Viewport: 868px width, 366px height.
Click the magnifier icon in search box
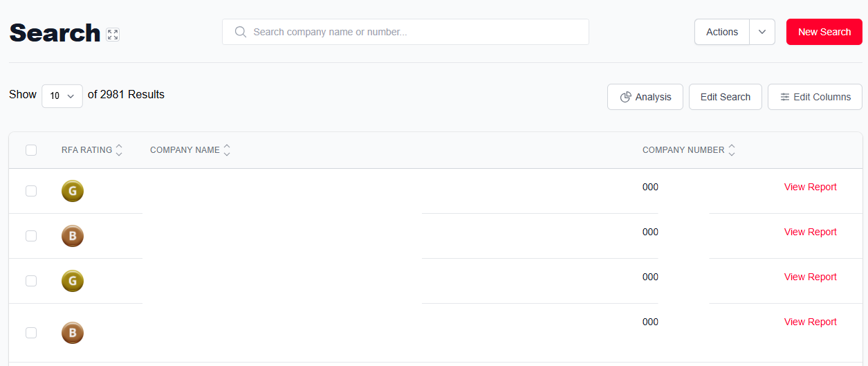(241, 32)
